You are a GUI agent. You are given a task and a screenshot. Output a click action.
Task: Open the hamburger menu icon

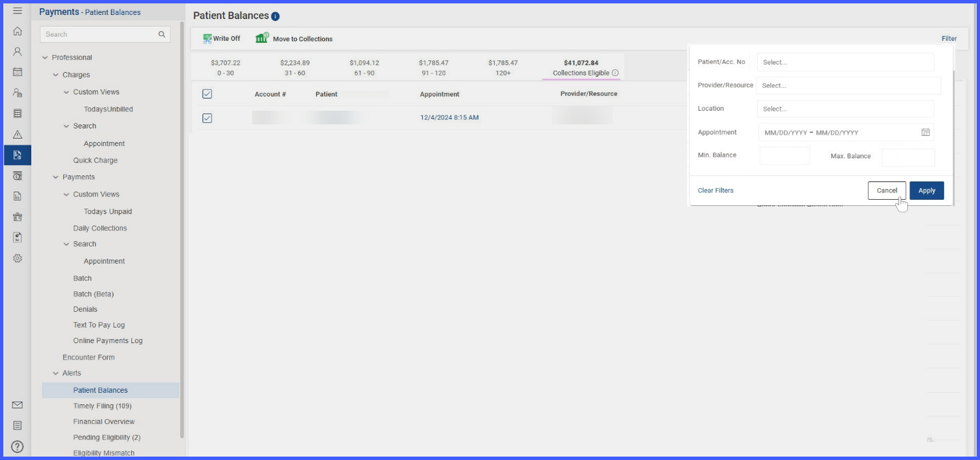point(18,11)
